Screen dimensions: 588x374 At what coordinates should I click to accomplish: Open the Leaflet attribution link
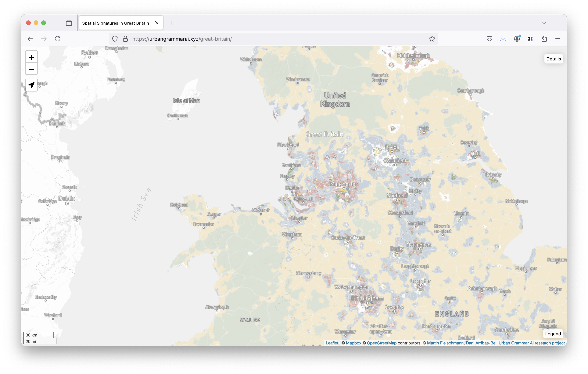332,343
